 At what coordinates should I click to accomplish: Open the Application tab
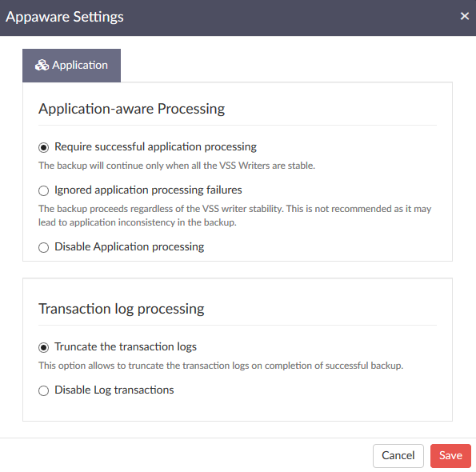[x=72, y=66]
